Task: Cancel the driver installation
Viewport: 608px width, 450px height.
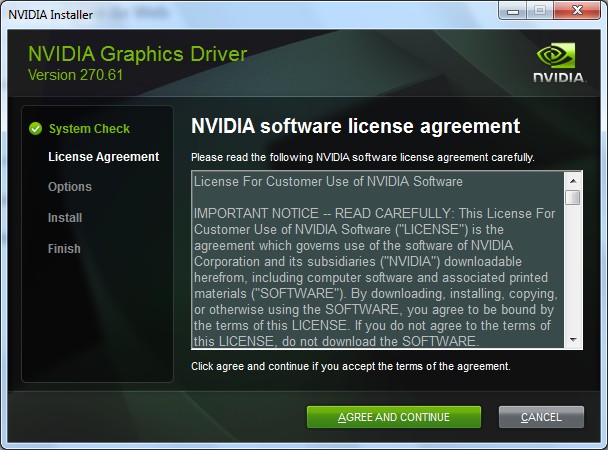Action: point(541,417)
